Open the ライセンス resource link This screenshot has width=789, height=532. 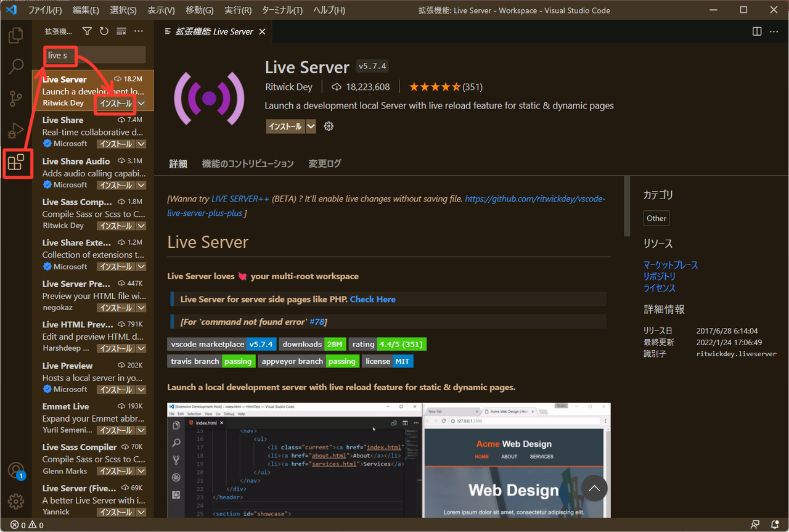[x=660, y=289]
